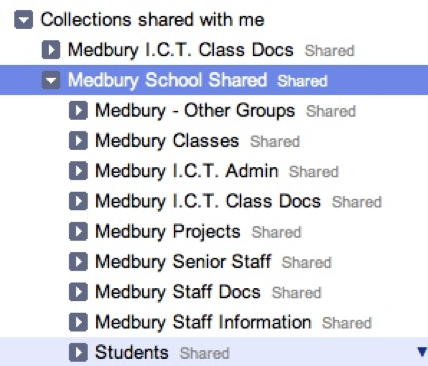Expand top-level Medbury I.C.T. Class Docs arrow
Viewport: 428px width, 366px height.
click(51, 50)
